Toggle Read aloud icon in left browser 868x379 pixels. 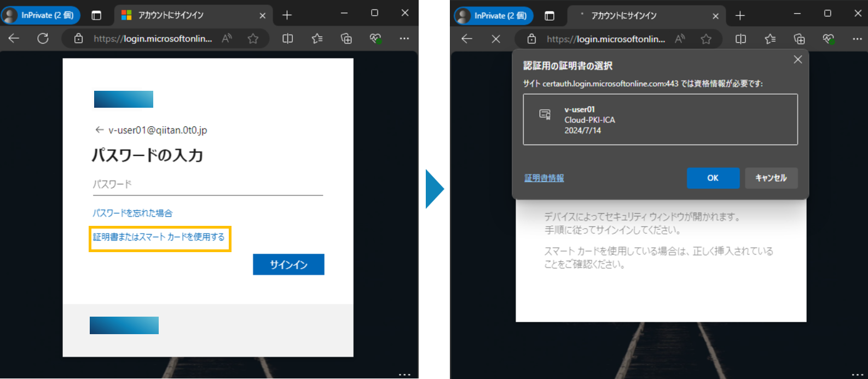pyautogui.click(x=227, y=38)
